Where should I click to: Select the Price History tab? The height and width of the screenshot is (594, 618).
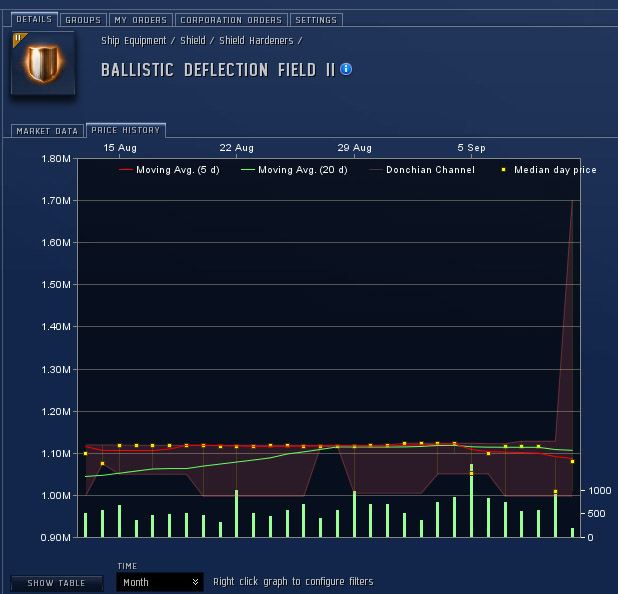(126, 130)
